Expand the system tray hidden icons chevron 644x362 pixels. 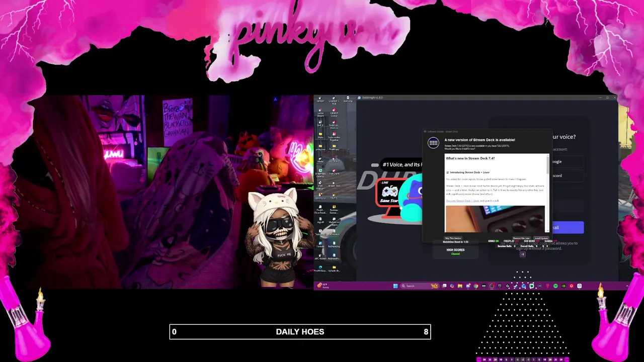click(627, 286)
